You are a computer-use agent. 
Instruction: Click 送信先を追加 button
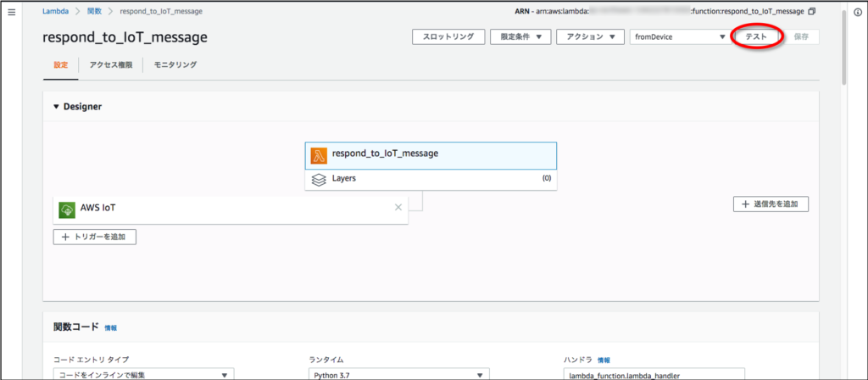coord(771,204)
